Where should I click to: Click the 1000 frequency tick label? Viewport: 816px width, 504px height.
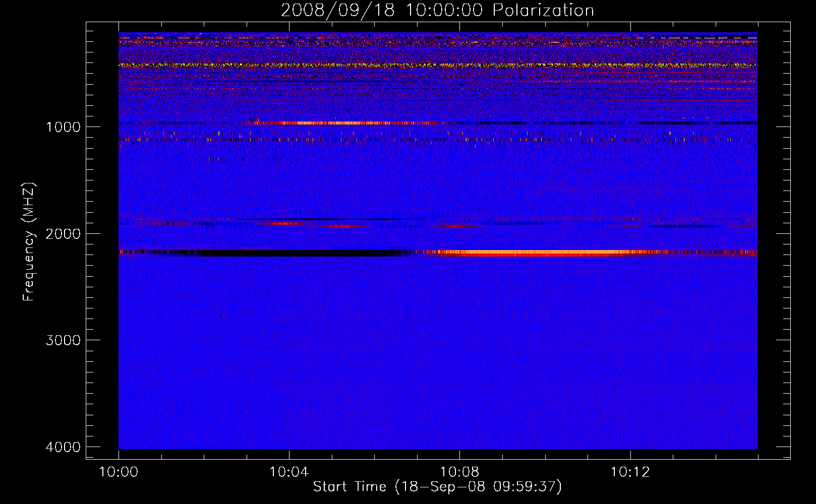63,127
